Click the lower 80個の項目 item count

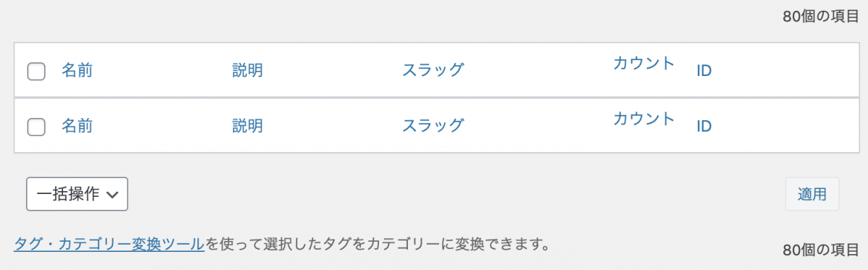pyautogui.click(x=821, y=250)
